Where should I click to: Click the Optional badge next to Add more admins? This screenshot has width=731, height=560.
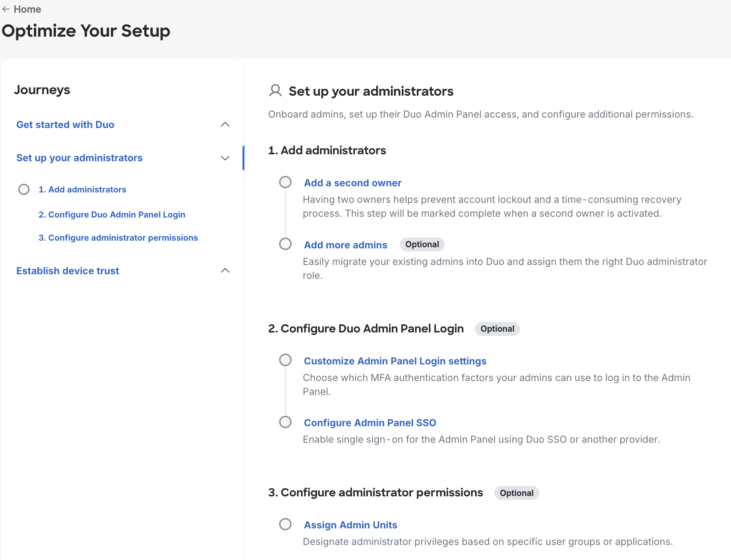(422, 245)
